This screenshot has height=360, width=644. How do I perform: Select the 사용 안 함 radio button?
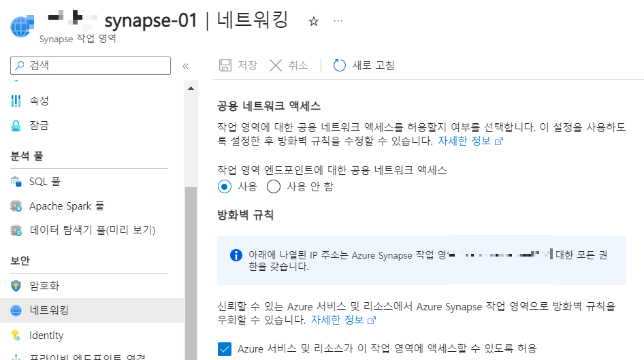274,186
